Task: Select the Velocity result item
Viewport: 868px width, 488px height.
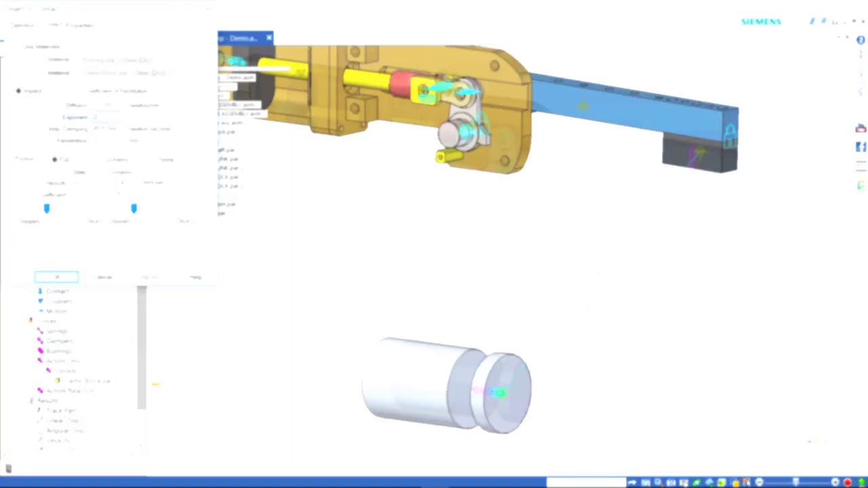Action: pyautogui.click(x=58, y=441)
